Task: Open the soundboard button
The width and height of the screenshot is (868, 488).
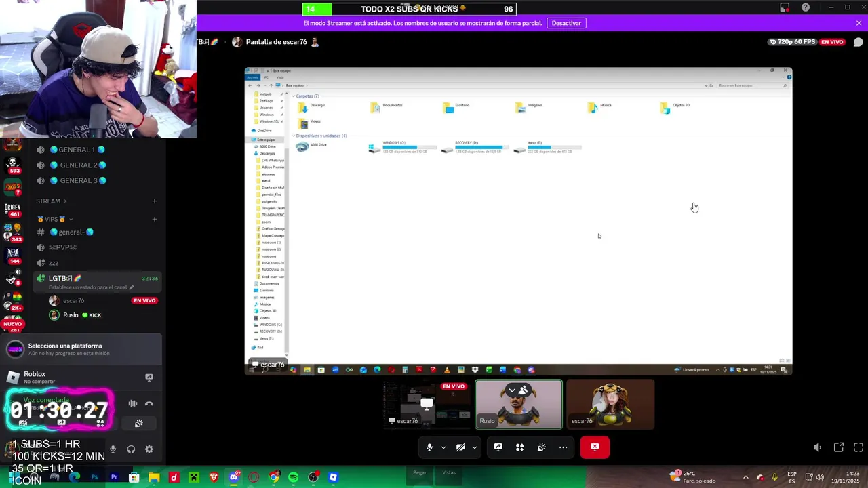Action: (x=541, y=447)
